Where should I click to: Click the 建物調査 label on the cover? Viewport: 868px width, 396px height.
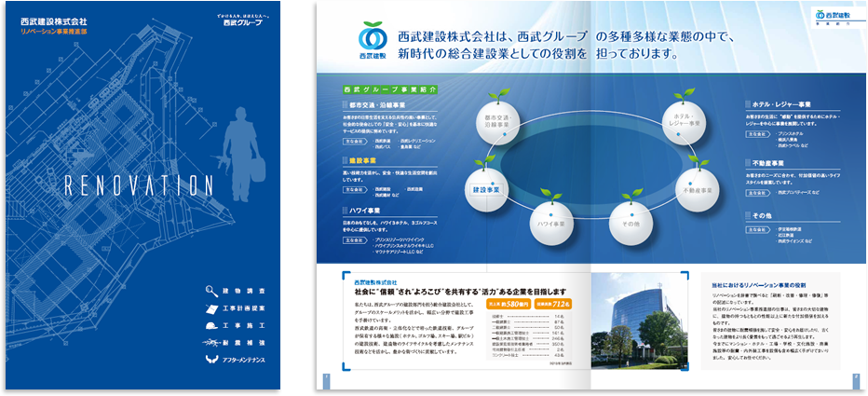point(244,290)
